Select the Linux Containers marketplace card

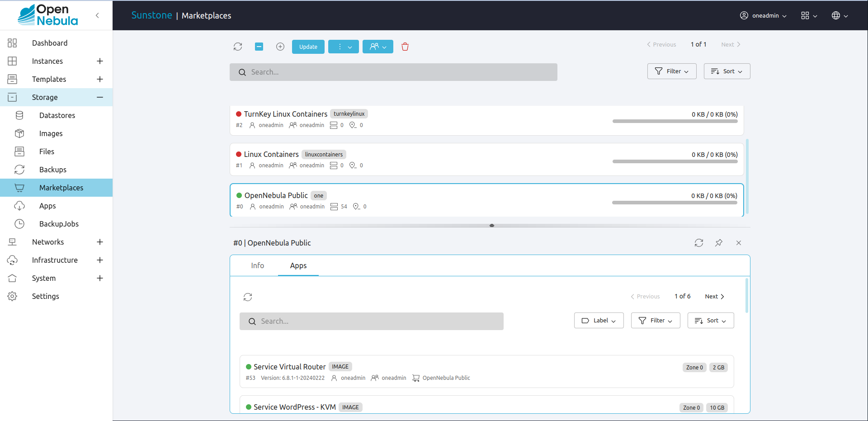click(486, 160)
